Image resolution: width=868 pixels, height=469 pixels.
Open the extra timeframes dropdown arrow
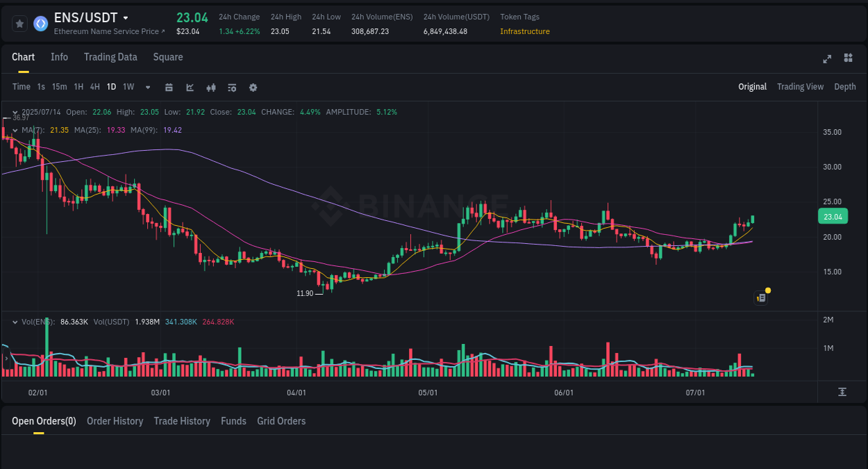click(147, 88)
